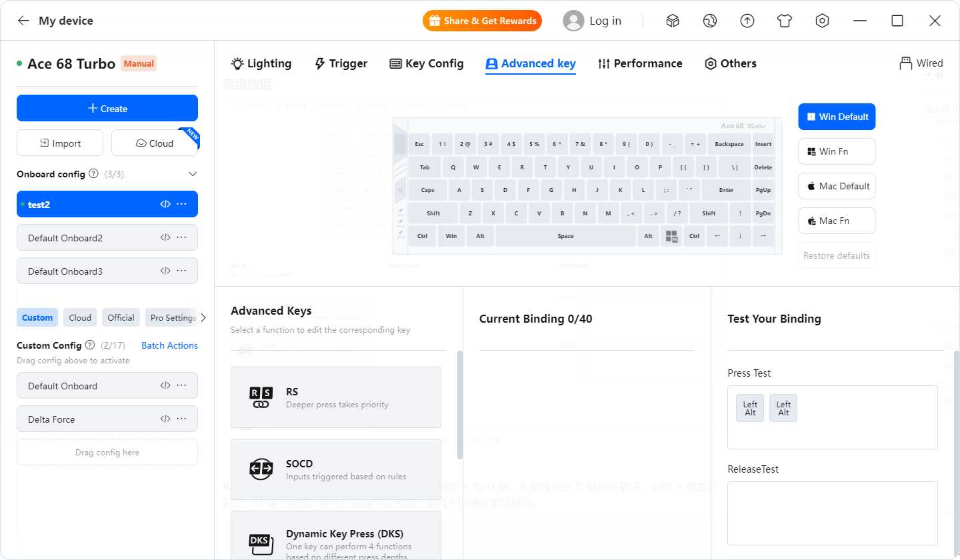
Task: Open code icon for Delta Force config
Action: 165,419
